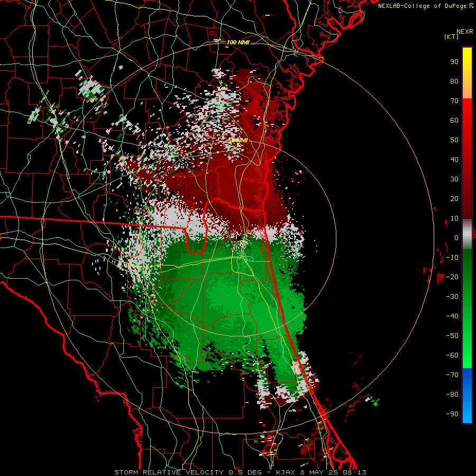Click the -20 value on velocity scale
This screenshot has width=476, height=476.
tap(452, 277)
